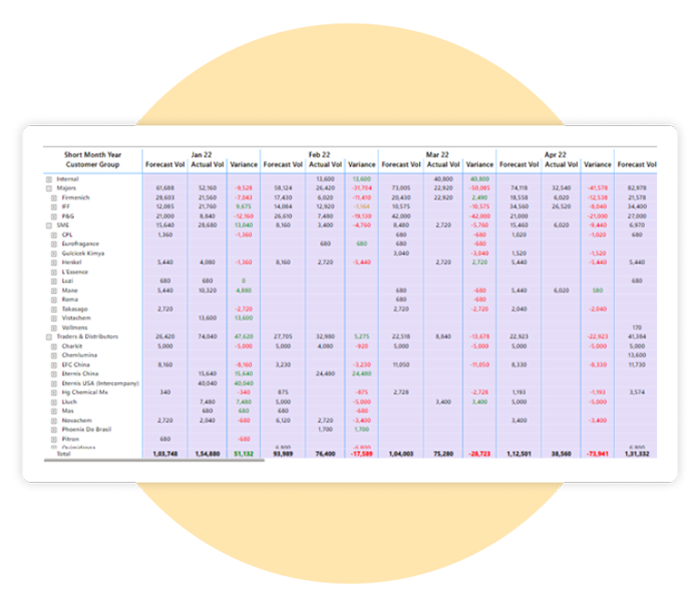Expand the EFC China row icon
The height and width of the screenshot is (607, 700).
tap(54, 364)
